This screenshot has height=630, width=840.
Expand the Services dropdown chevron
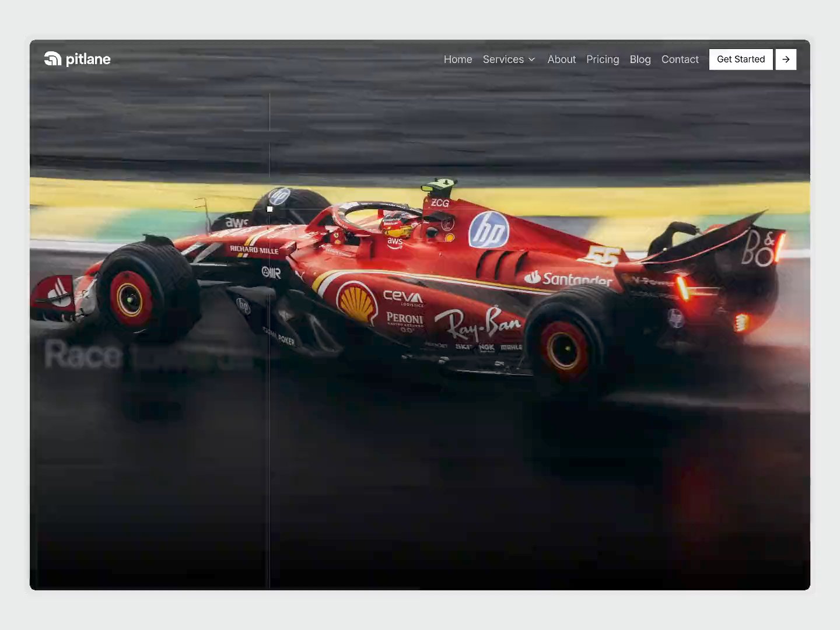coord(531,60)
